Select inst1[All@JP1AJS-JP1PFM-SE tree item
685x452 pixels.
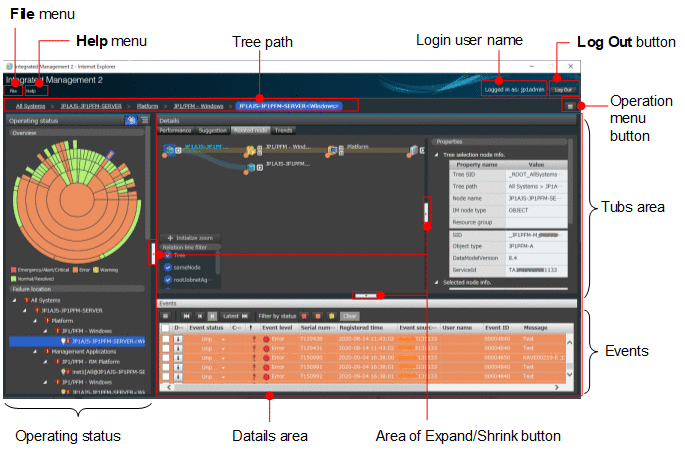pyautogui.click(x=104, y=372)
